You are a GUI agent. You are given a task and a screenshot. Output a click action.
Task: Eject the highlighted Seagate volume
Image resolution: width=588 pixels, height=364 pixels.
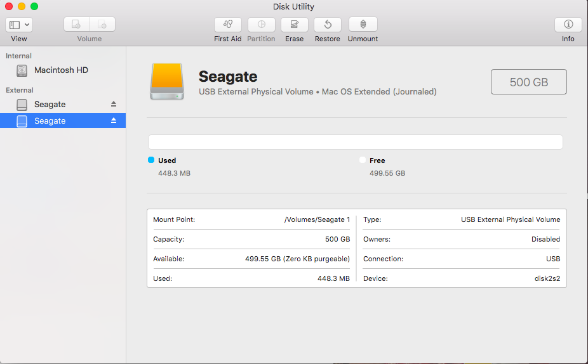(x=114, y=120)
